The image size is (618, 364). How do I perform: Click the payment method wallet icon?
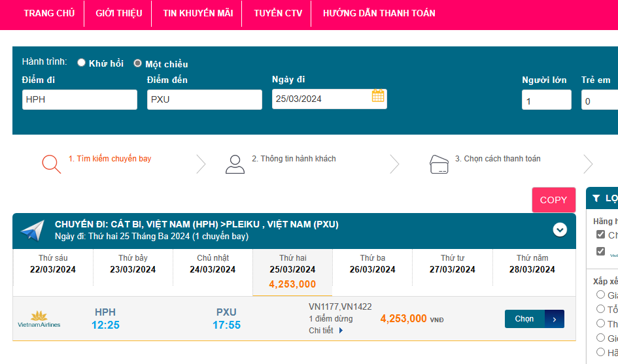click(x=439, y=163)
